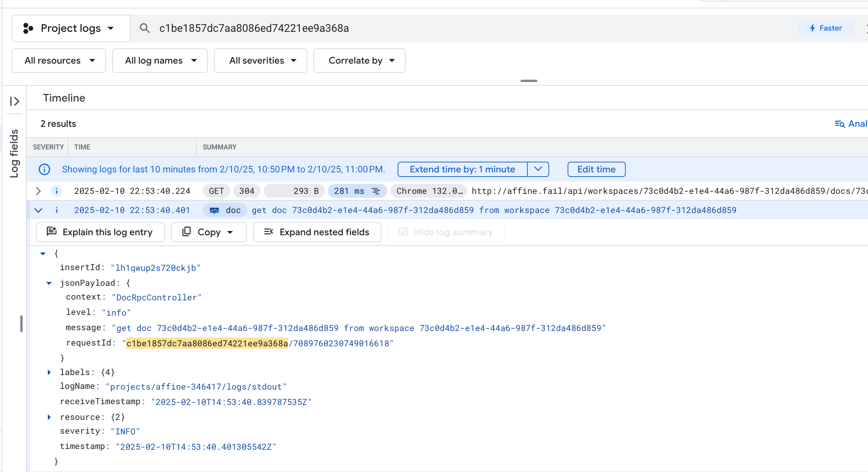Open Correlate by menu

[359, 61]
